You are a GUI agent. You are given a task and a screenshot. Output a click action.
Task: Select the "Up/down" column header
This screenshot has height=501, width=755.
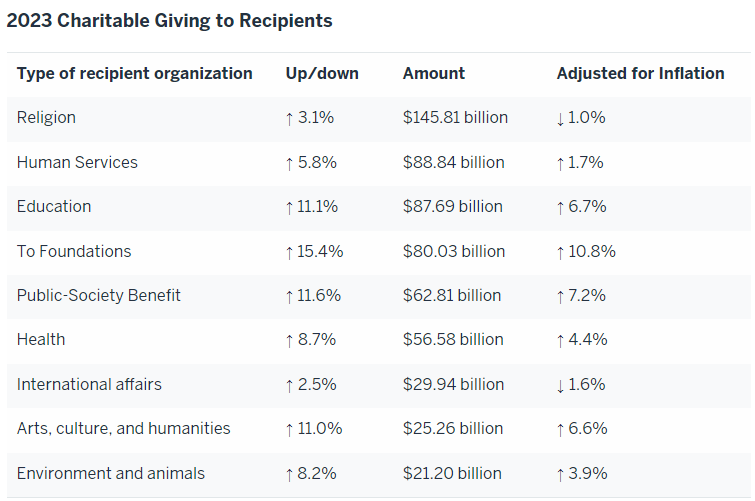coord(322,73)
